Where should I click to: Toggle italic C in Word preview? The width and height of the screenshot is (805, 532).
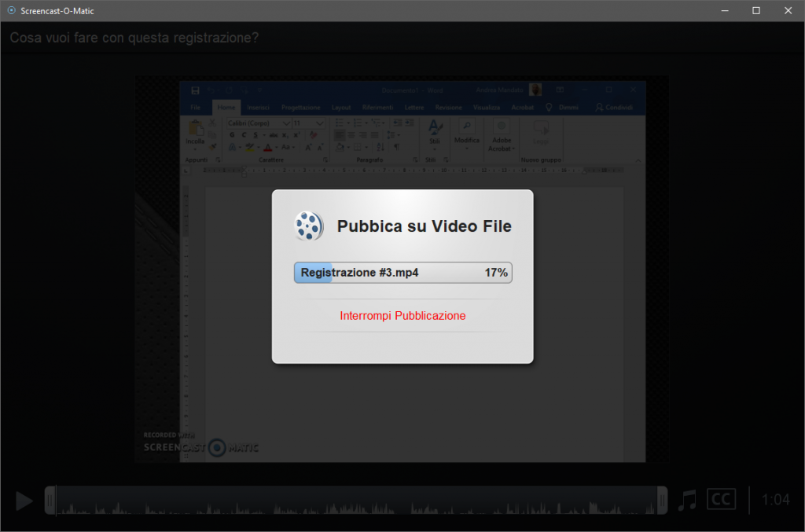244,135
